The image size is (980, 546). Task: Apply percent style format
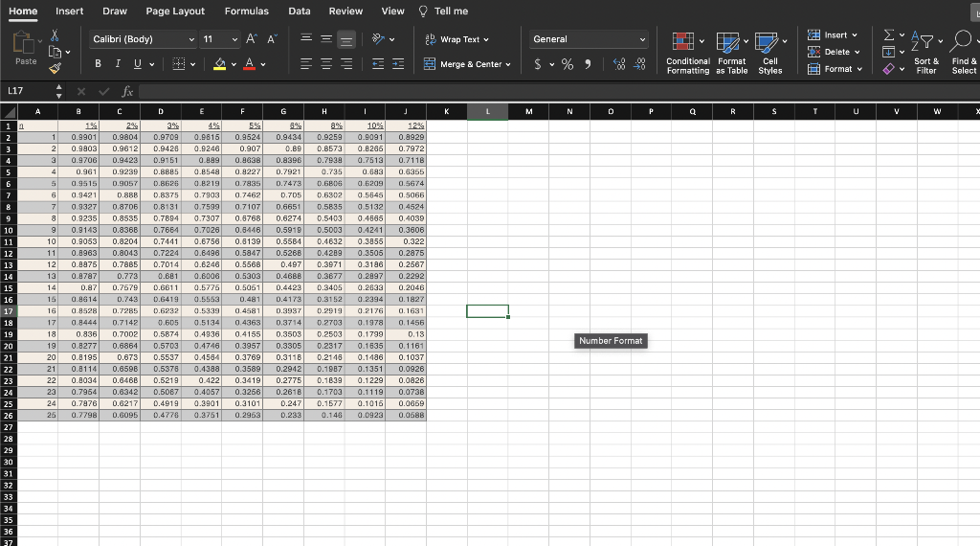(x=568, y=64)
